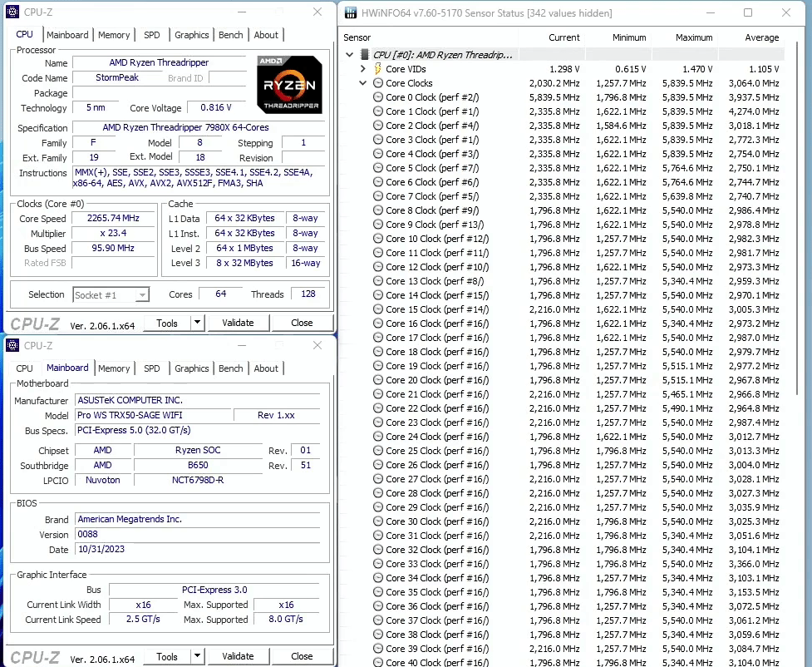Select the Core 3 Clock (perf #1/) row
This screenshot has width=812, height=667.
(x=563, y=140)
